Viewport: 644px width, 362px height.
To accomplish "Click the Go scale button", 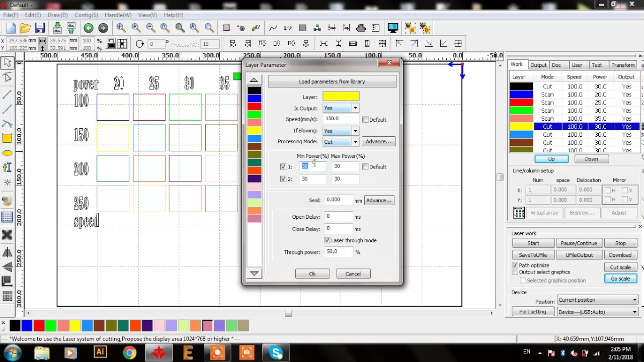I will (x=620, y=279).
